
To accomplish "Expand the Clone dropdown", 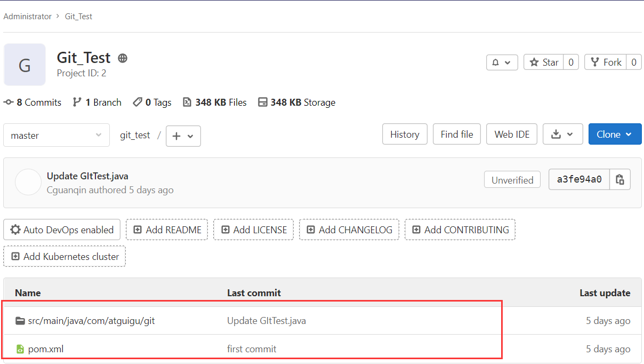I will [615, 134].
